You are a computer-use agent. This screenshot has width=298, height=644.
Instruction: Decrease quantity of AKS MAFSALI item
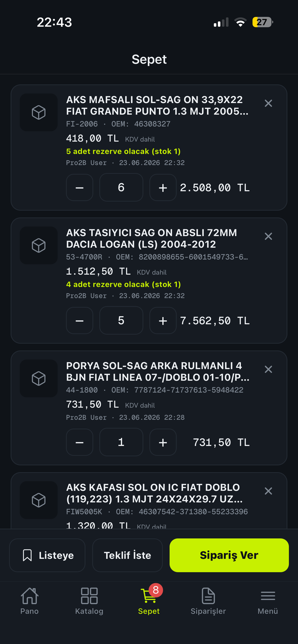coord(80,188)
